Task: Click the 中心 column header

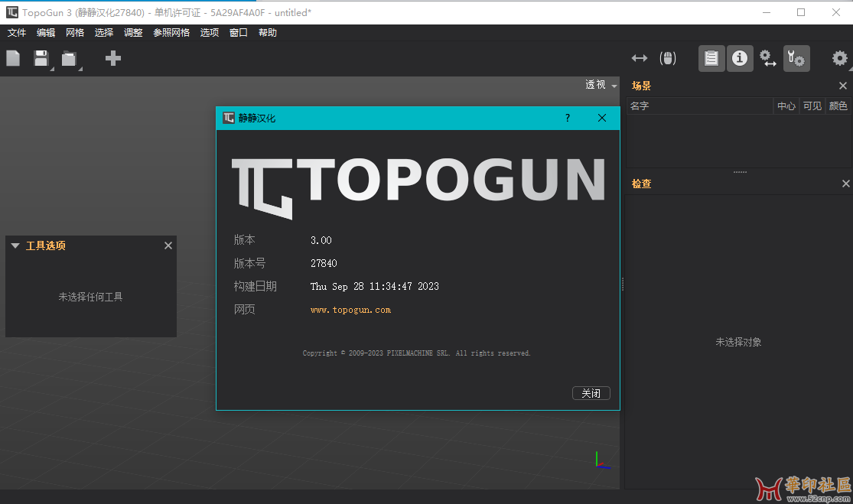Action: tap(786, 106)
